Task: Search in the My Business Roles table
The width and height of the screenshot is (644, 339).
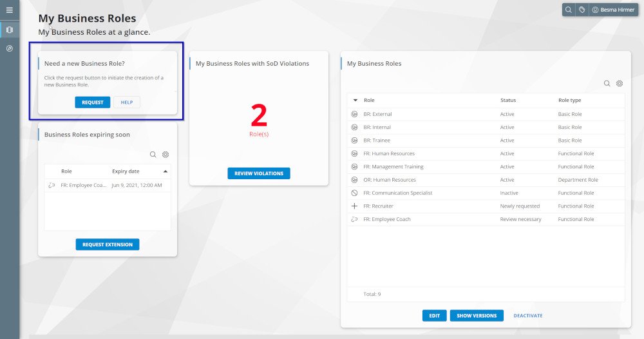Action: click(607, 83)
